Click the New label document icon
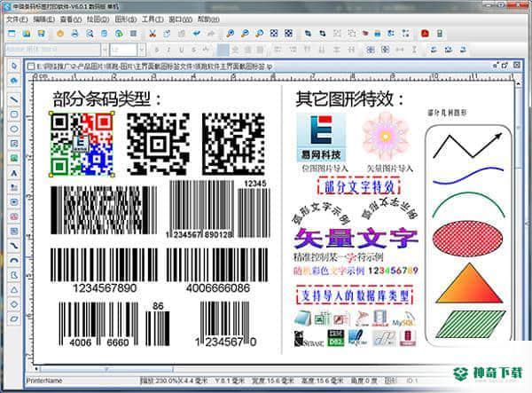 [12, 33]
